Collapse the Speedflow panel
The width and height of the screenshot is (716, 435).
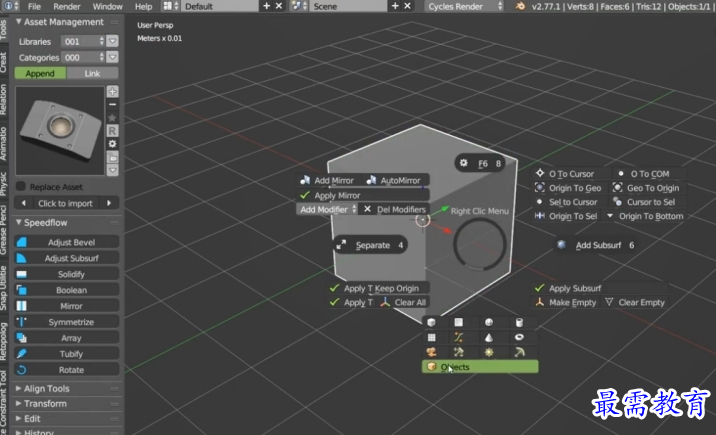coord(19,222)
